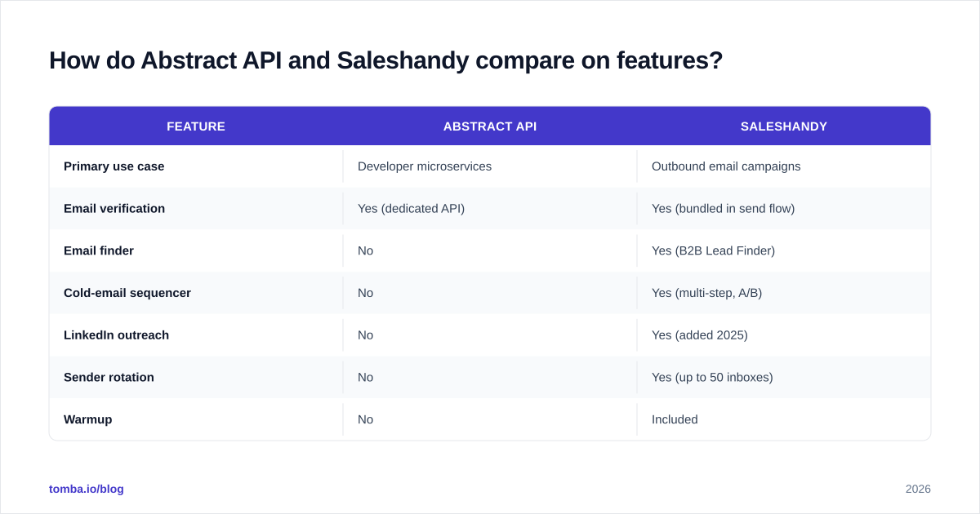980x514 pixels.
Task: Click the SALESHANDY column header
Action: click(784, 126)
